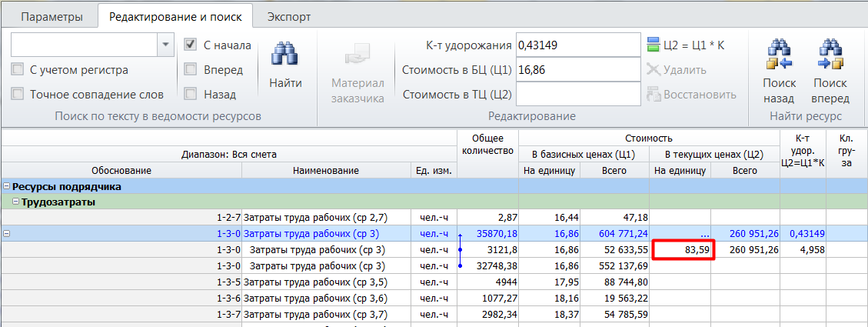Open the Экспорт tab
The image size is (868, 327).
(289, 17)
